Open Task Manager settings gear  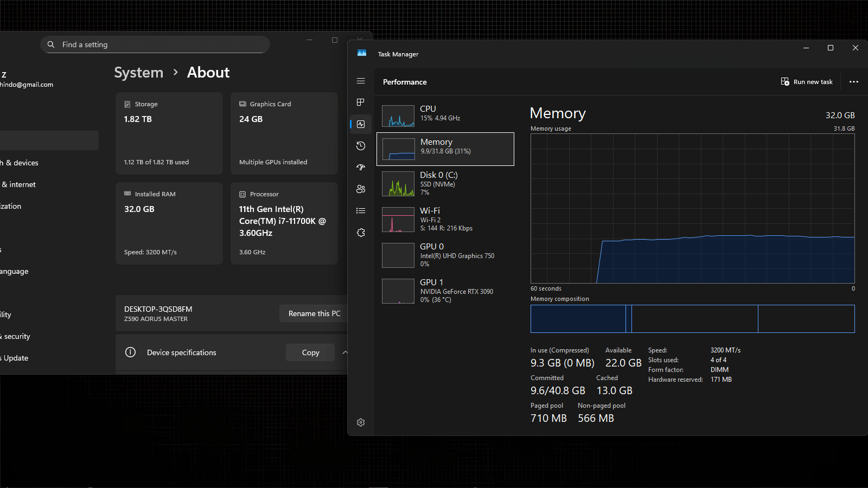[361, 422]
